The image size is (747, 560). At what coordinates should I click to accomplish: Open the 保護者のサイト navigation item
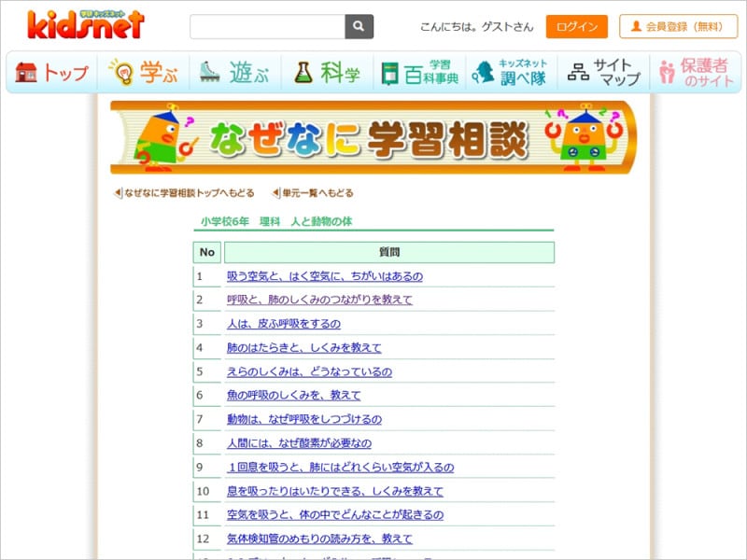(694, 73)
